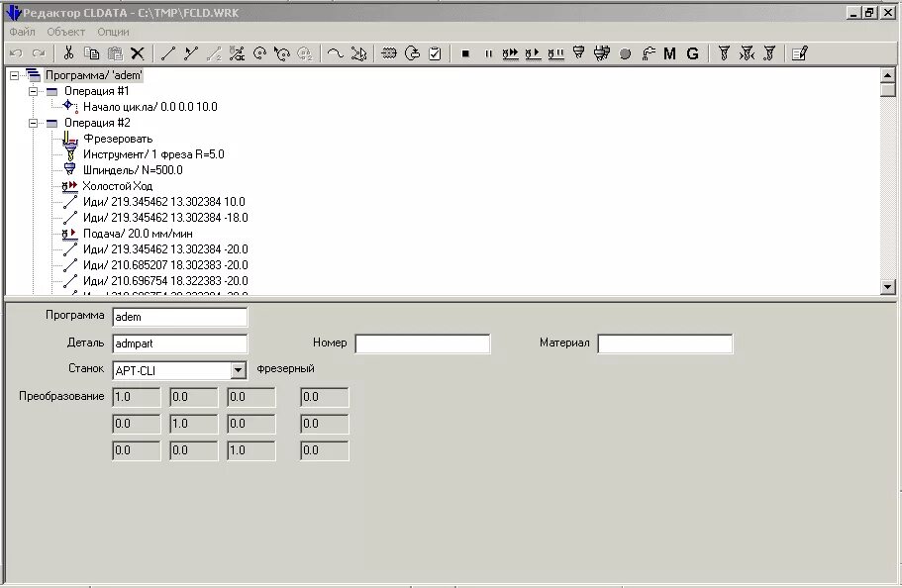Click the cutter icon with side arrows
The width and height of the screenshot is (902, 588).
(747, 53)
